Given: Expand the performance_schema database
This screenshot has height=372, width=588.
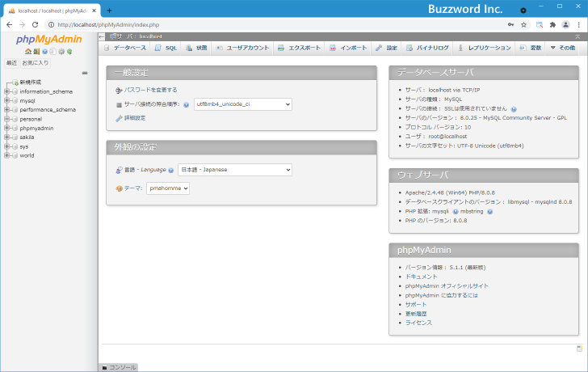Looking at the screenshot, I should pos(6,110).
